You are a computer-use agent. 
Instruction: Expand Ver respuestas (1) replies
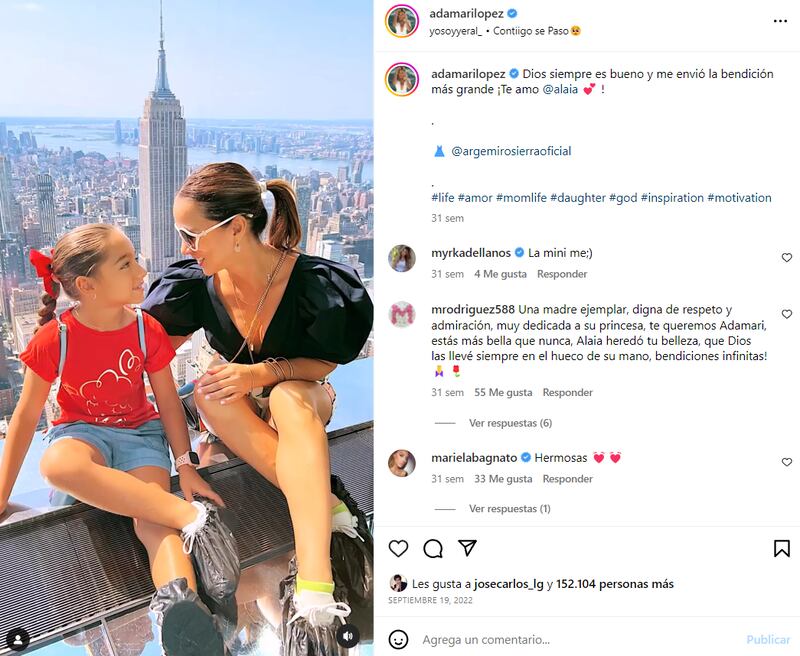click(x=510, y=509)
